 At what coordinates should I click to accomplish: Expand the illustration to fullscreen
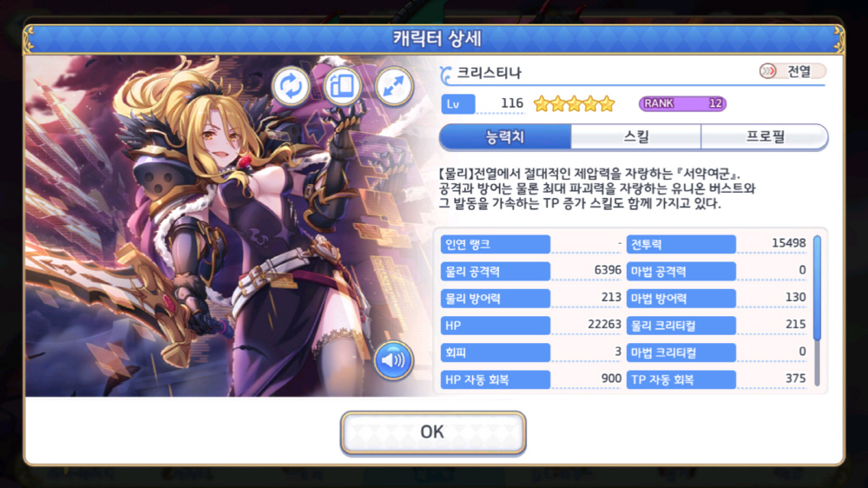[393, 86]
